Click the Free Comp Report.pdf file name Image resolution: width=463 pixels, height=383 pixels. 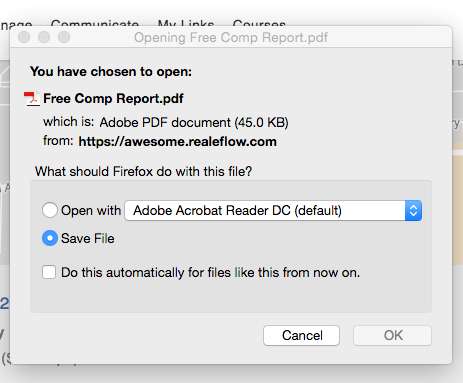click(x=113, y=99)
